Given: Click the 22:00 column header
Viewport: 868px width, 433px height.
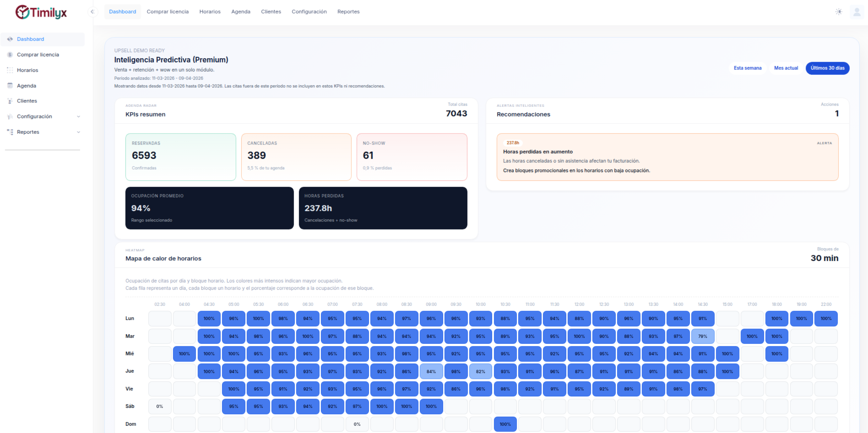Looking at the screenshot, I should pyautogui.click(x=826, y=304).
